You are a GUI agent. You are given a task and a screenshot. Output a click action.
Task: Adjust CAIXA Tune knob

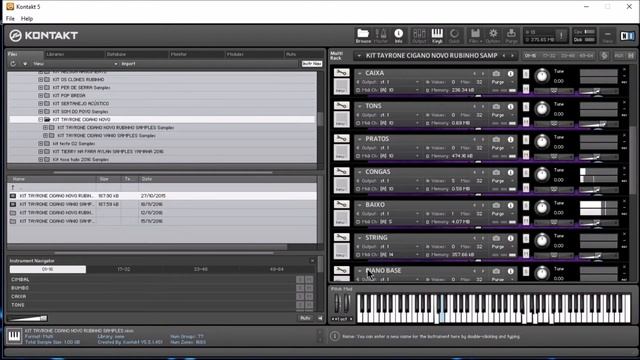point(542,76)
